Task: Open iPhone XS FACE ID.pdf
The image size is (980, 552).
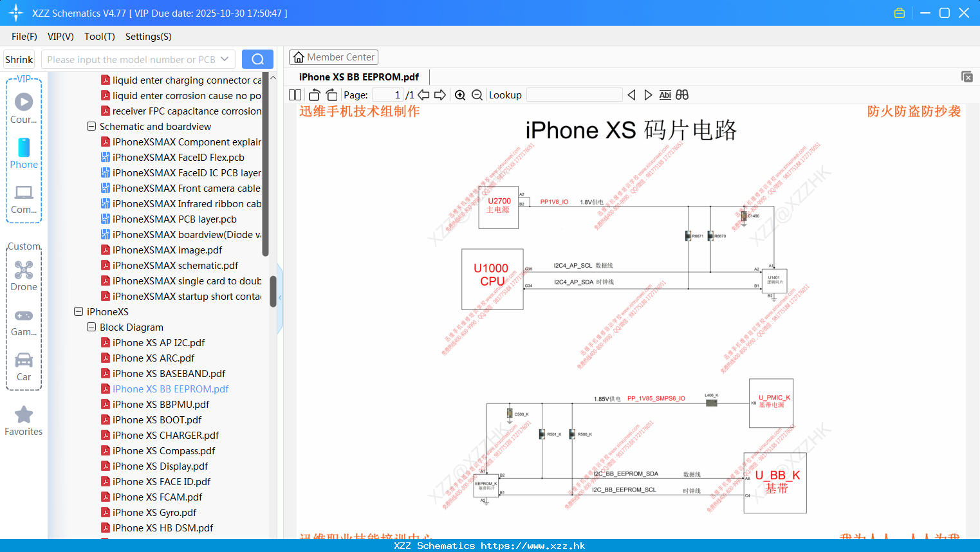Action: coord(162,481)
